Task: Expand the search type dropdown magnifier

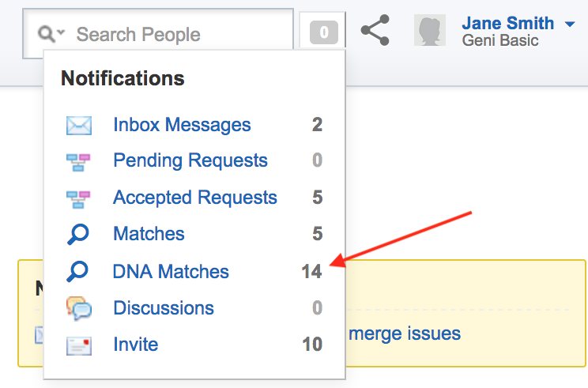Action: click(x=51, y=34)
